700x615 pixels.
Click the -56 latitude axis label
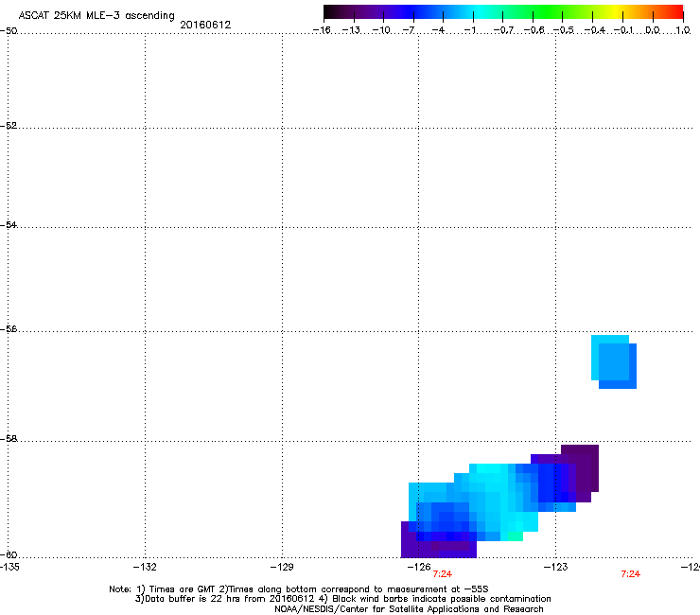(x=9, y=328)
